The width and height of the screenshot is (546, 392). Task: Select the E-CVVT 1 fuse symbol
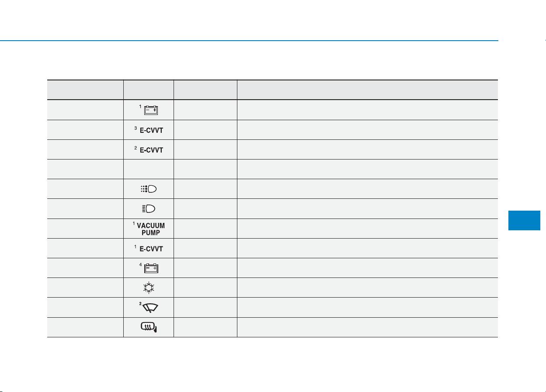[149, 249]
